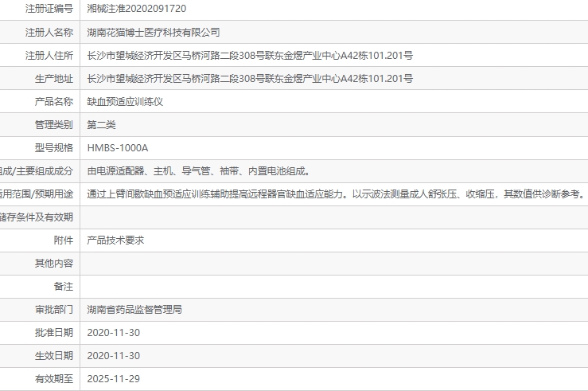This screenshot has height=391, width=588.
Task: Click the 审批部门 label
Action: click(54, 310)
